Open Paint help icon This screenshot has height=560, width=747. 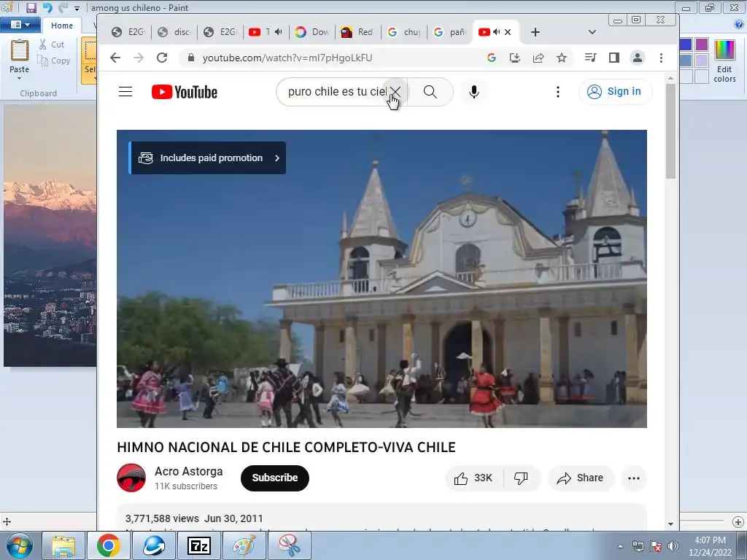740,24
